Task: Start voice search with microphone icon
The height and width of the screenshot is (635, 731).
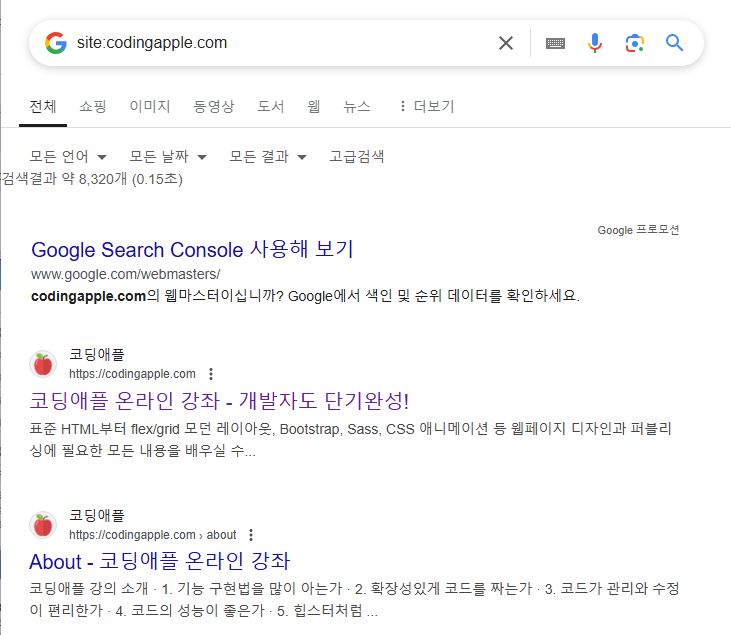Action: tap(594, 43)
